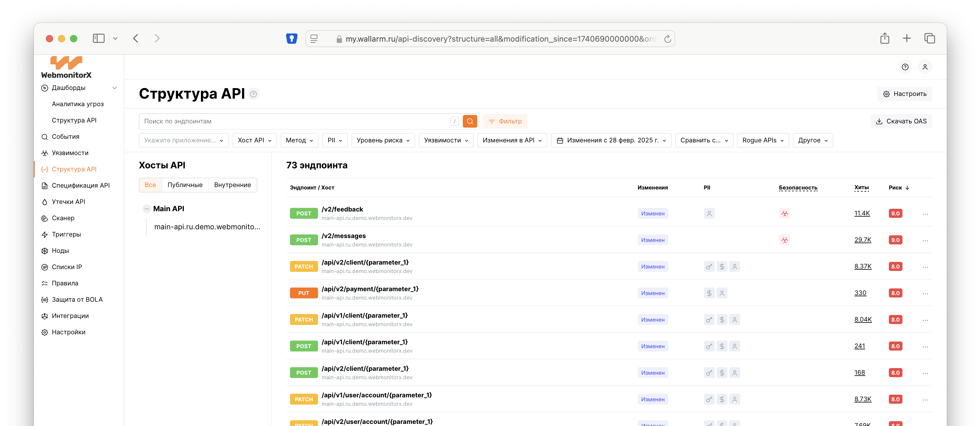Click the Safari share icon

[x=885, y=38]
